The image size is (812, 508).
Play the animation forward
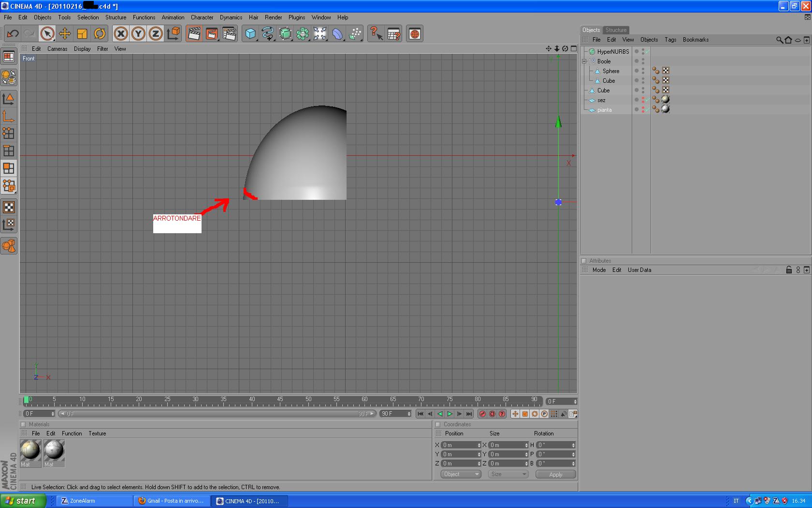click(x=449, y=414)
